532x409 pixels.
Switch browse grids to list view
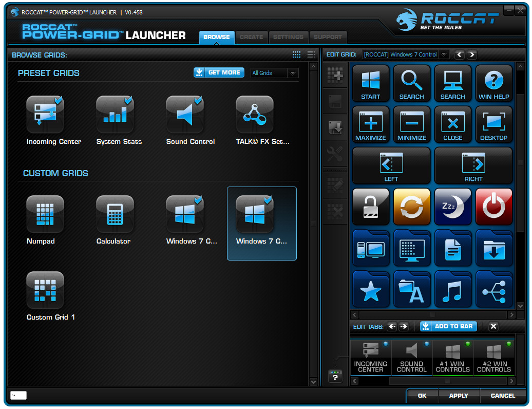coord(311,54)
